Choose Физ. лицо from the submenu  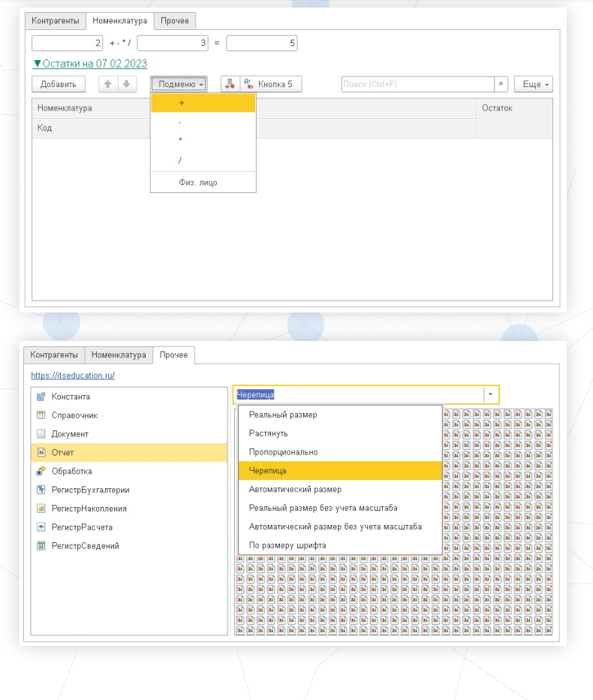point(198,183)
